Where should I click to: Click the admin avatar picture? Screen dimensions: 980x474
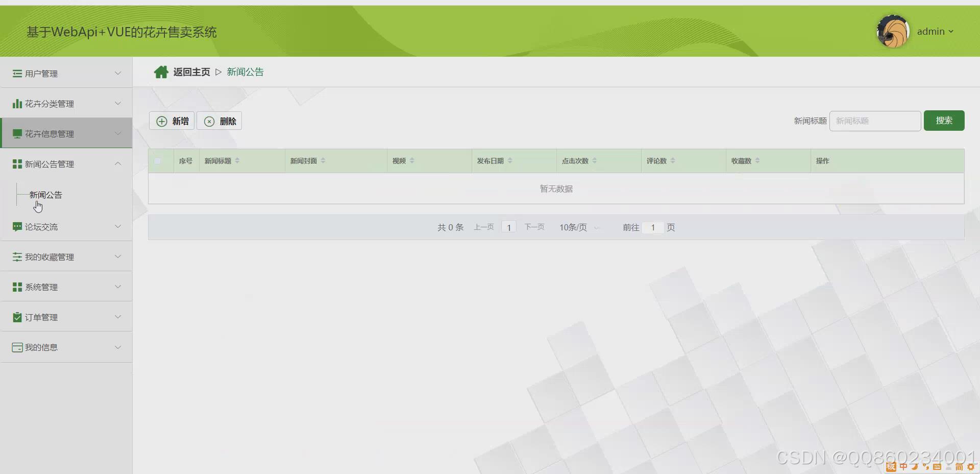tap(893, 32)
